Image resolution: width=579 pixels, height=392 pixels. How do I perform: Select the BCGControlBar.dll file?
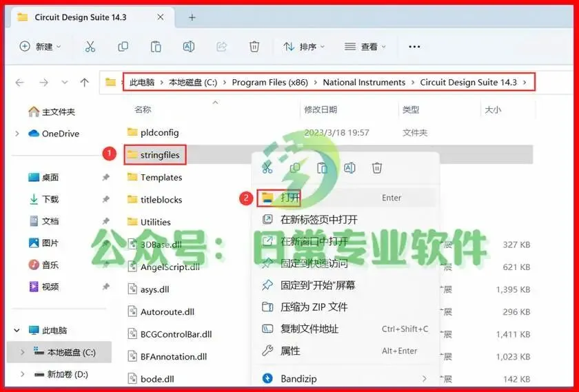[170, 334]
